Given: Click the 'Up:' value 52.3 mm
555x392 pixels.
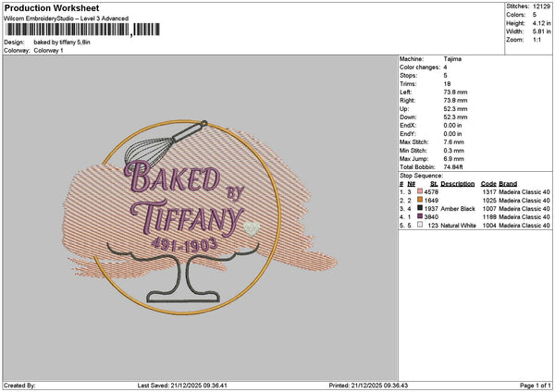Looking at the screenshot, I should [x=455, y=109].
